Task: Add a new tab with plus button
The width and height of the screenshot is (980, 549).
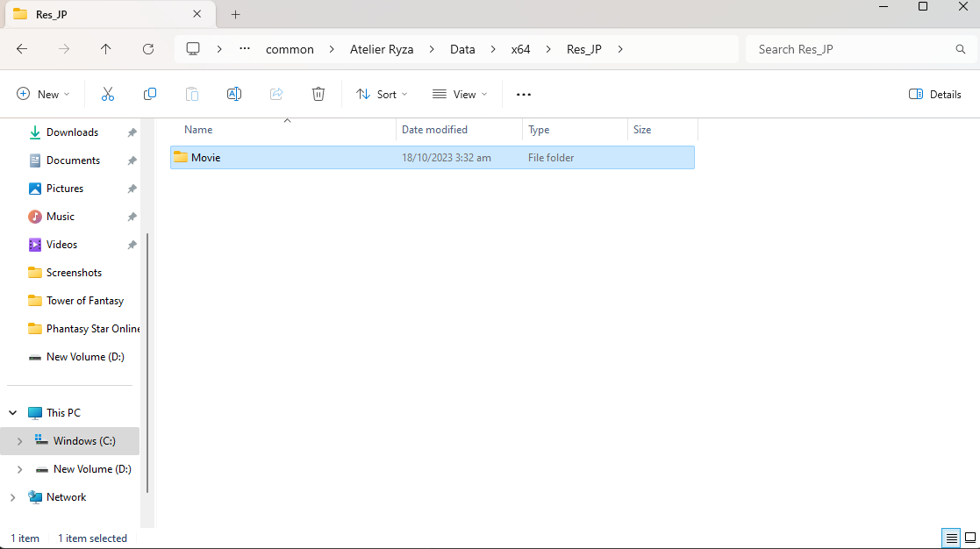Action: (236, 14)
